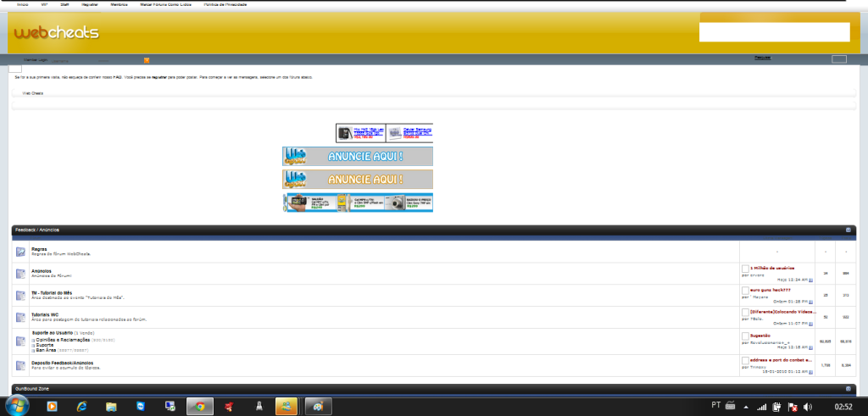Image resolution: width=868 pixels, height=416 pixels.
Task: Click the Web Cheats breadcrumb
Action: (x=33, y=93)
